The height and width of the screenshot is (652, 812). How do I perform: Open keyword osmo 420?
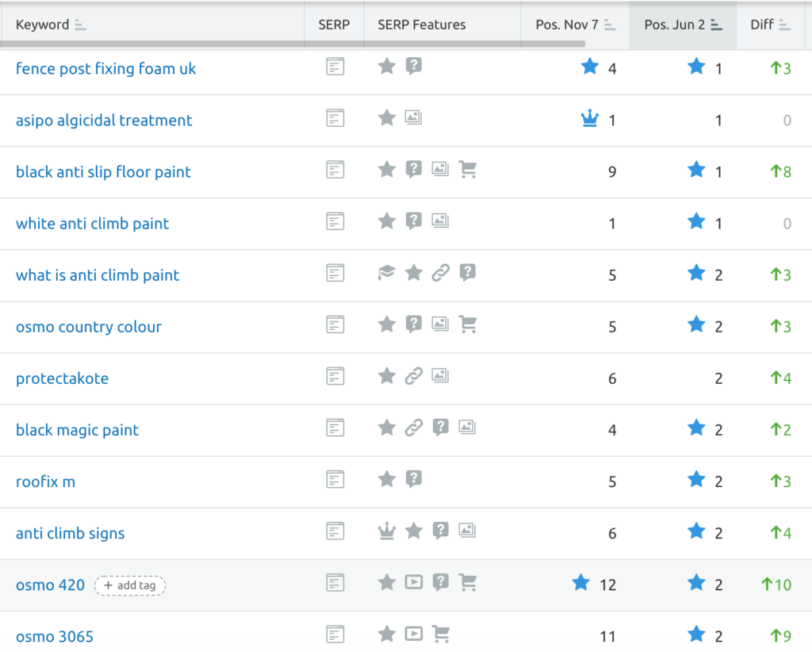click(x=50, y=585)
